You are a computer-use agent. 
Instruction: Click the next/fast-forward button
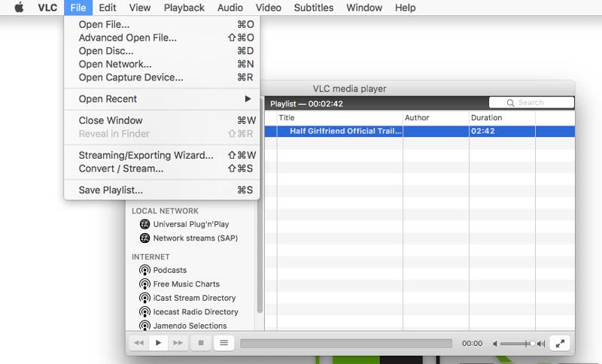[x=178, y=343]
